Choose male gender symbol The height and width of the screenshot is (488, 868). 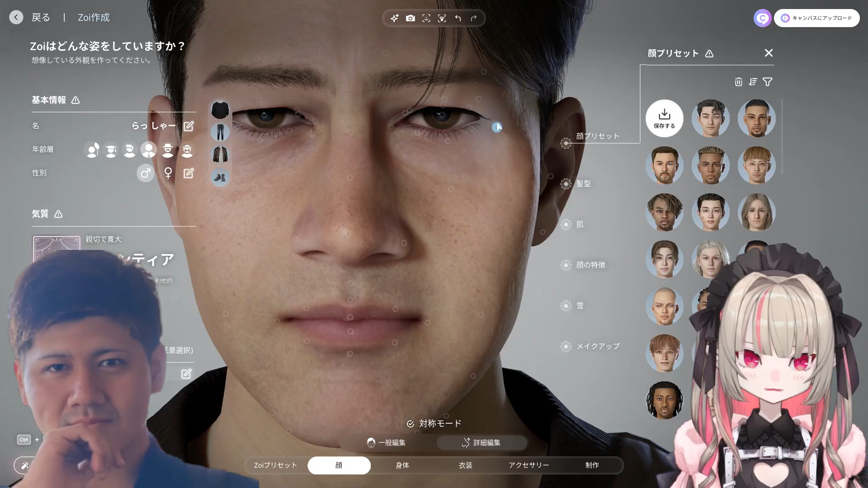tap(146, 173)
